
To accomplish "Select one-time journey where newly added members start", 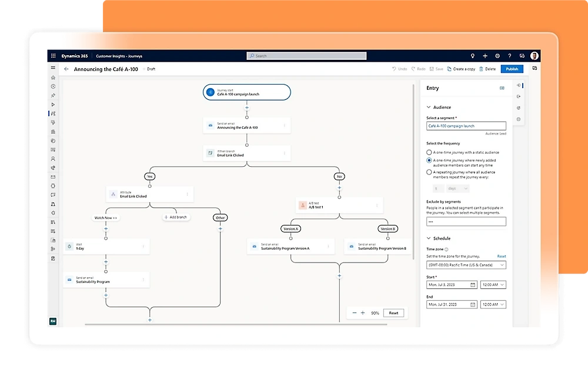I will tap(429, 160).
